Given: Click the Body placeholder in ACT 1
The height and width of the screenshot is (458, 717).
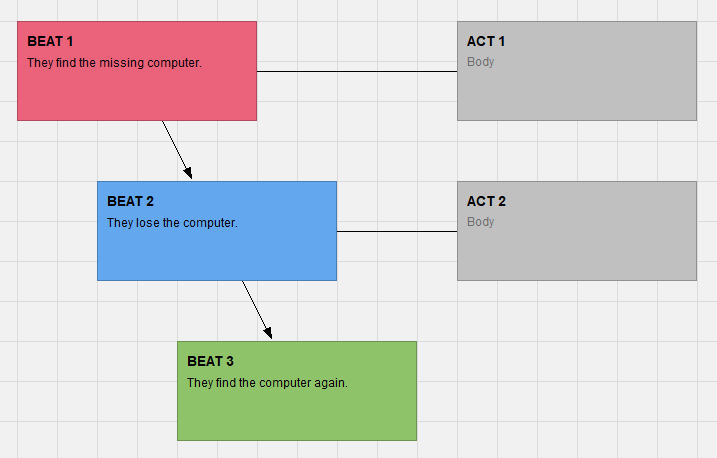Looking at the screenshot, I should pos(480,62).
